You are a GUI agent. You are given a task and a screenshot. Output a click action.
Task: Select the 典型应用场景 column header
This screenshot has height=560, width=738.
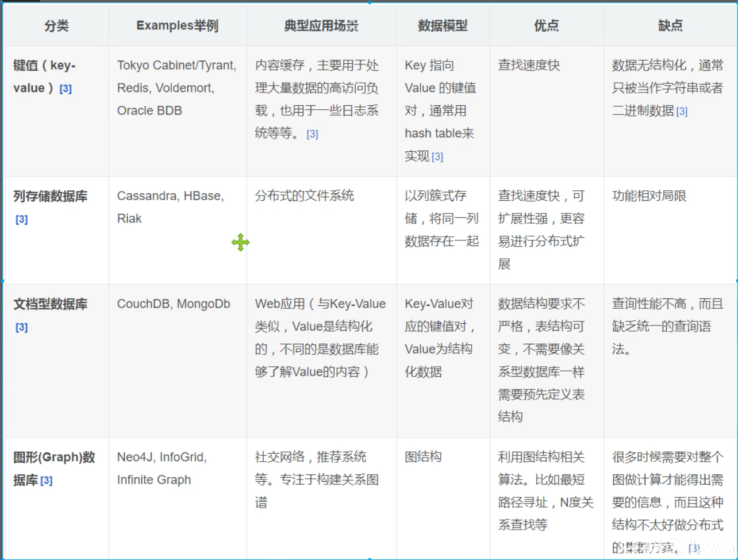click(x=321, y=25)
